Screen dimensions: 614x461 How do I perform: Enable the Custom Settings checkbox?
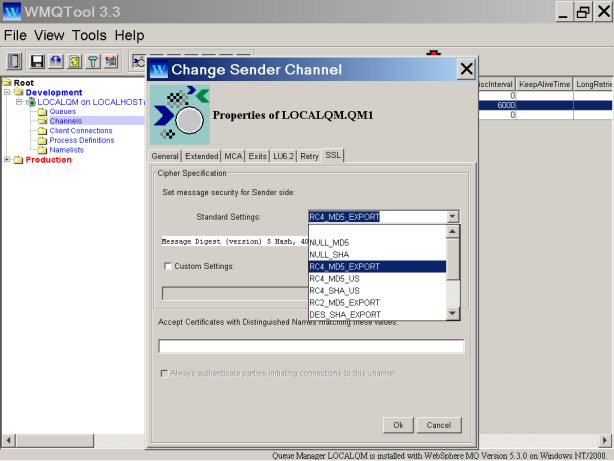pos(168,266)
